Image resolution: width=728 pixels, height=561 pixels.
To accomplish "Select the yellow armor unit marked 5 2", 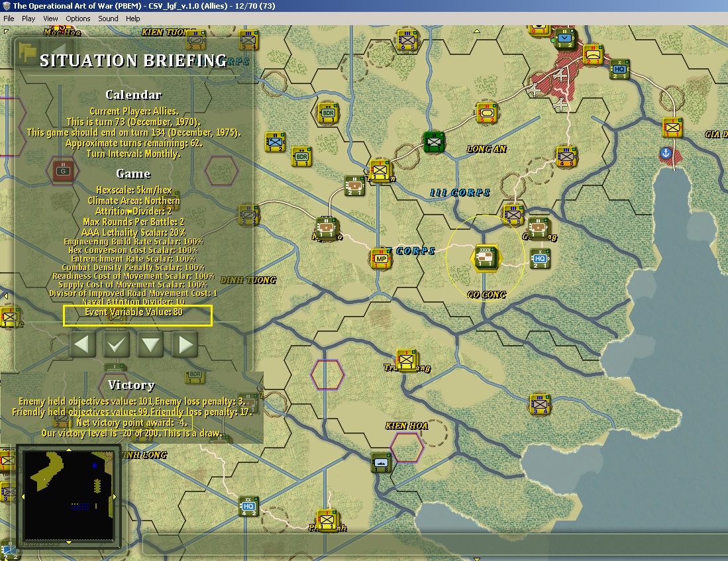I will [487, 113].
